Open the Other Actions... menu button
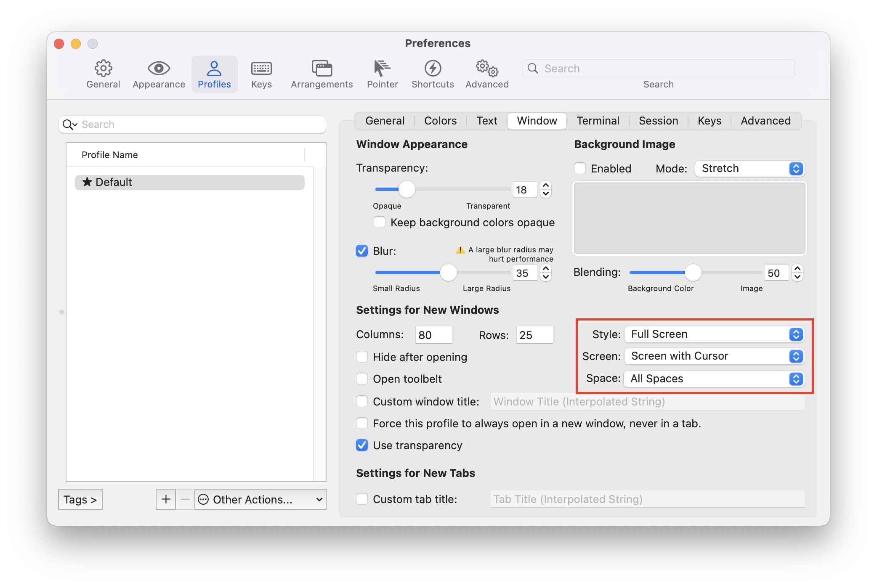Screen dimensions: 877x588 260,499
